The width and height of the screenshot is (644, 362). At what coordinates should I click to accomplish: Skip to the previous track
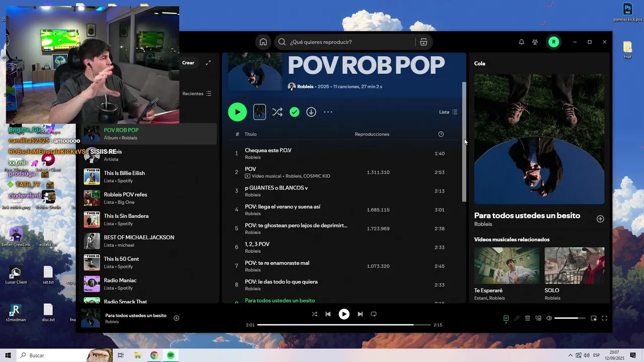pos(328,314)
